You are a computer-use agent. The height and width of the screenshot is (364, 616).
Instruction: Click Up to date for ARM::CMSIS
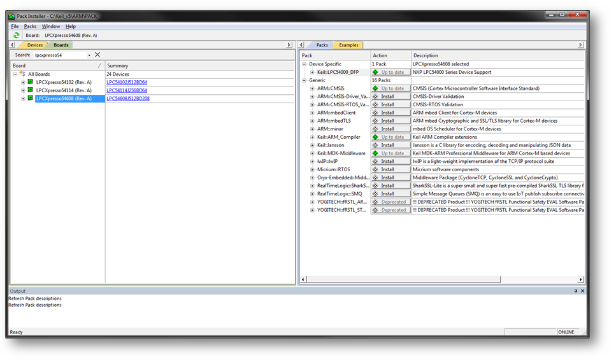pyautogui.click(x=391, y=88)
